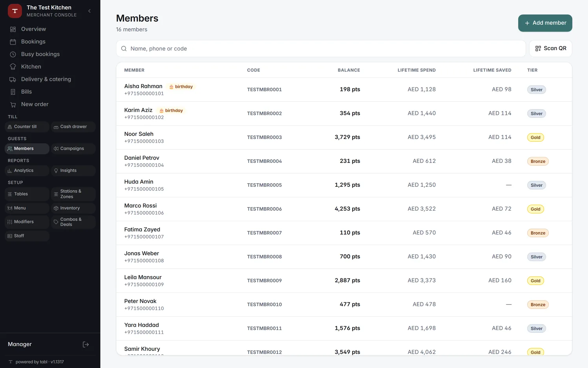This screenshot has height=368, width=588.
Task: Click Marco Rossi's Gold tier badge
Action: (x=535, y=209)
